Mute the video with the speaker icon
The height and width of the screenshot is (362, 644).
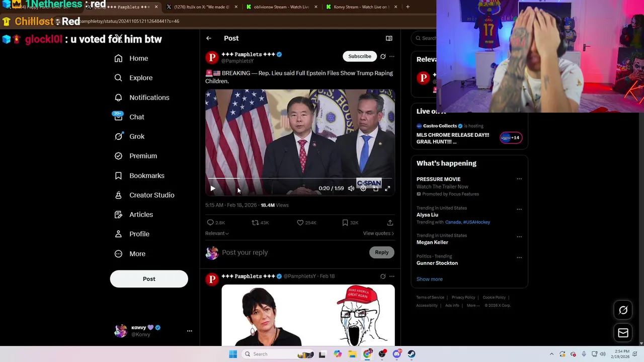coord(351,189)
